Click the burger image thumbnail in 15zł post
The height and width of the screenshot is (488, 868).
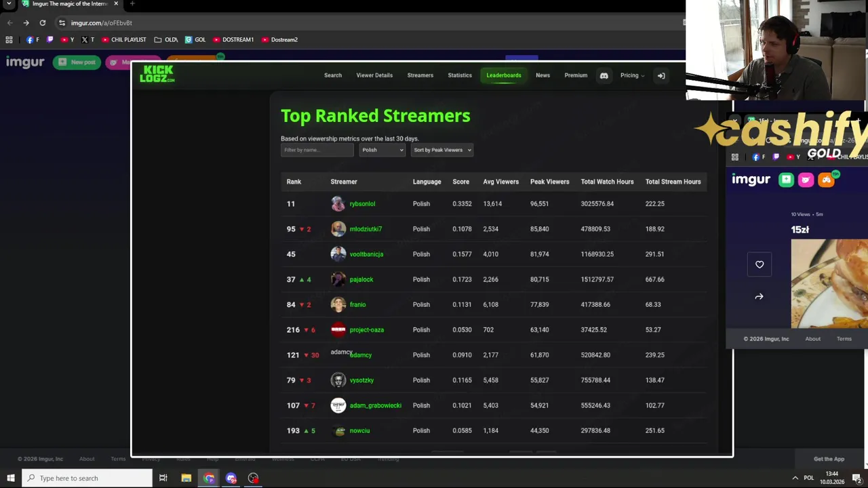point(829,283)
